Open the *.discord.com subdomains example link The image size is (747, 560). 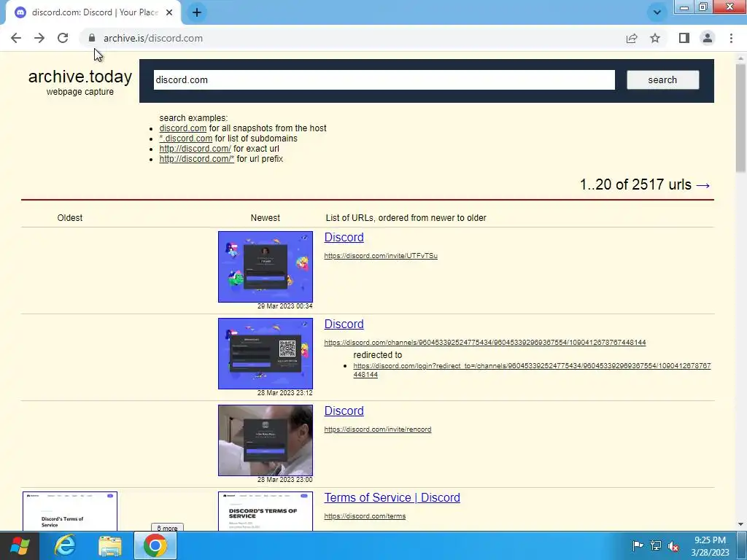point(186,139)
